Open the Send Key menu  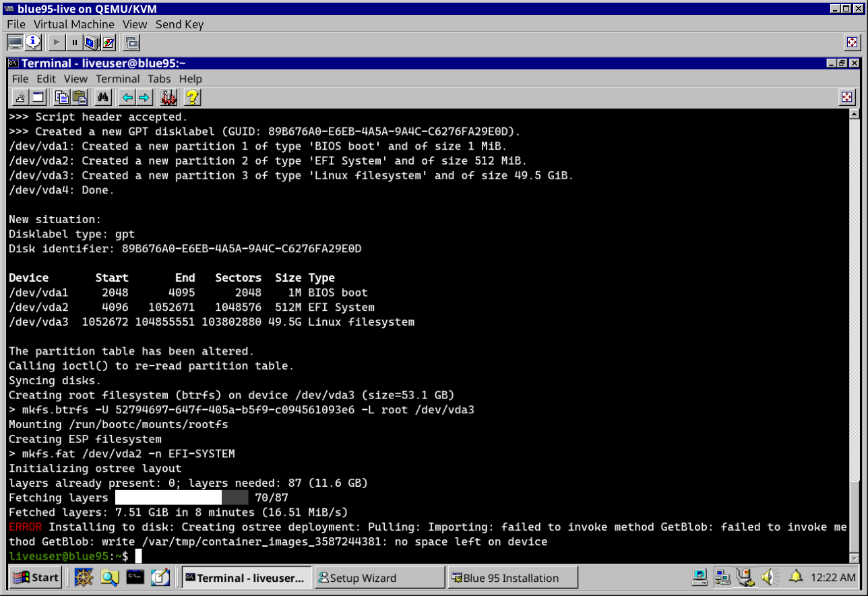point(179,24)
